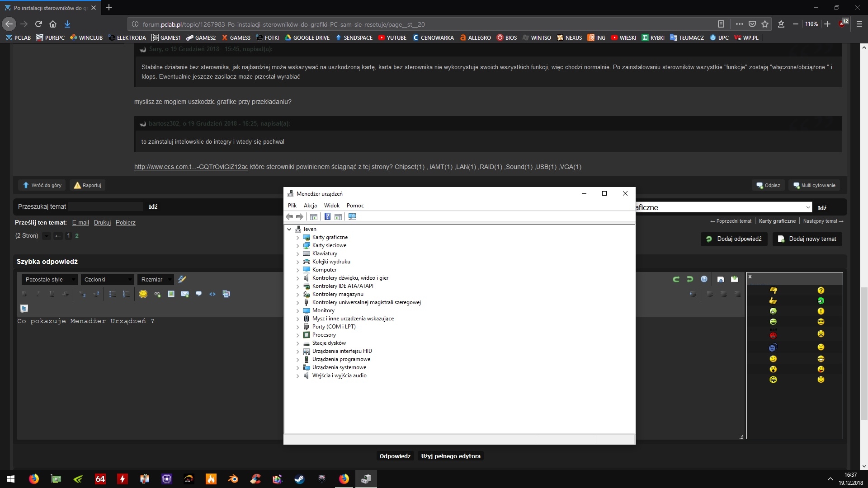868x488 pixels.
Task: Open the Widok menu in Device Manager
Action: click(x=331, y=206)
